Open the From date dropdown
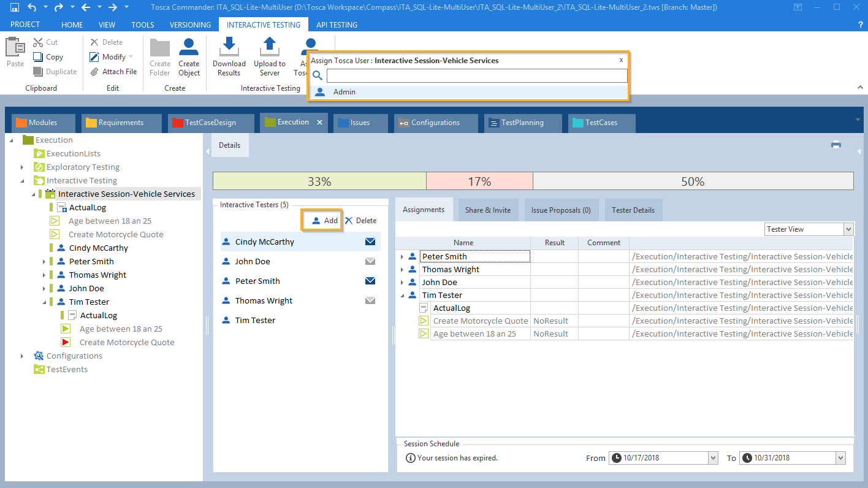Image resolution: width=868 pixels, height=488 pixels. pyautogui.click(x=713, y=458)
